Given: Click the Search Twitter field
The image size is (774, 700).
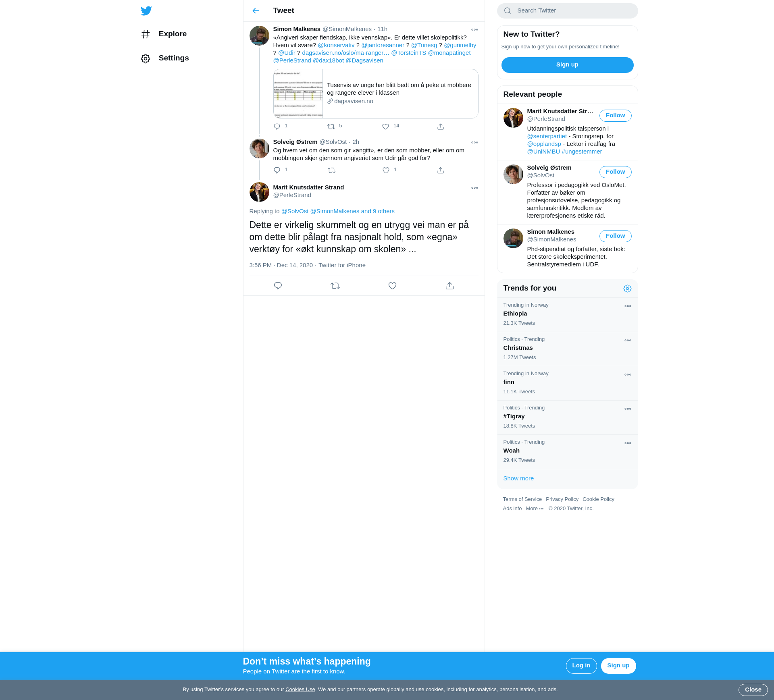Looking at the screenshot, I should coord(567,11).
